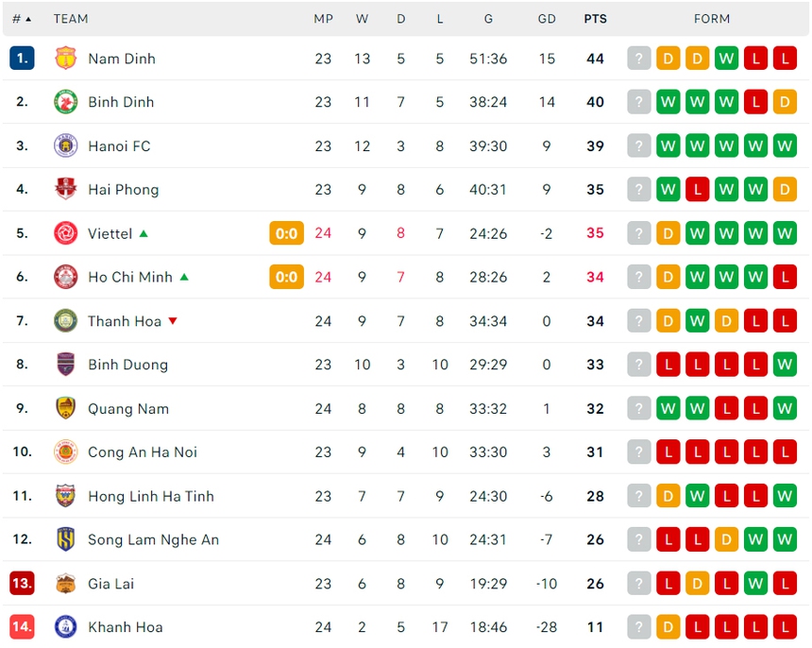Click the Hai Phong team crest
The width and height of the screenshot is (812, 648).
(65, 189)
